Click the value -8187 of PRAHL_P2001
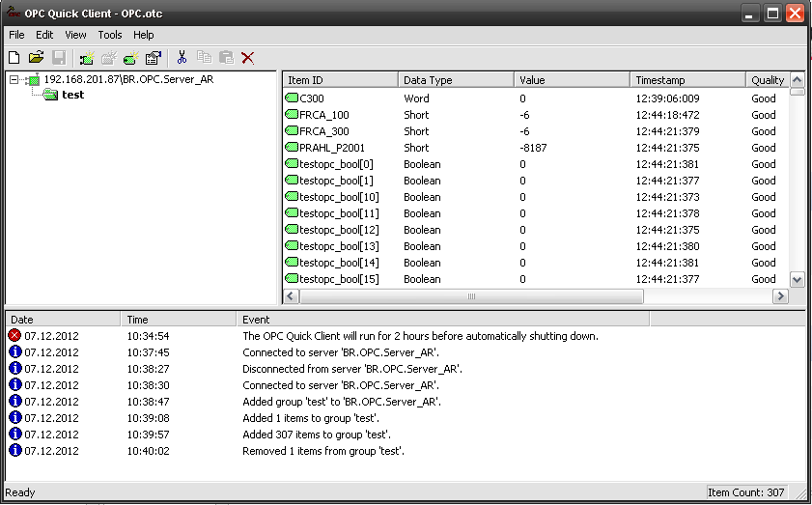 click(x=533, y=148)
